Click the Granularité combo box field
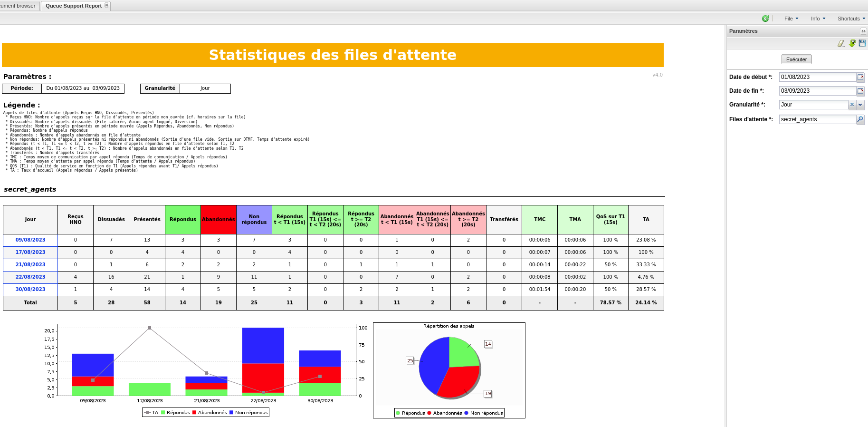 click(x=814, y=105)
